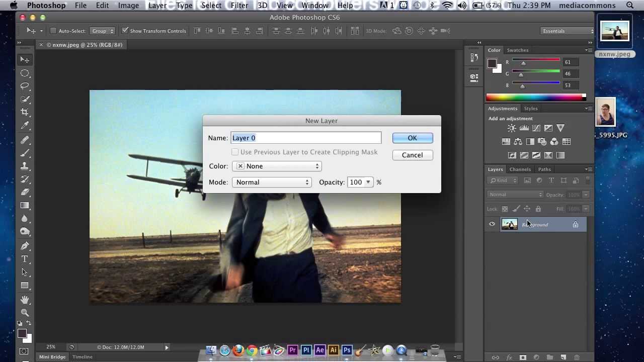Select the Elliptical Marquee tool

pyautogui.click(x=25, y=73)
